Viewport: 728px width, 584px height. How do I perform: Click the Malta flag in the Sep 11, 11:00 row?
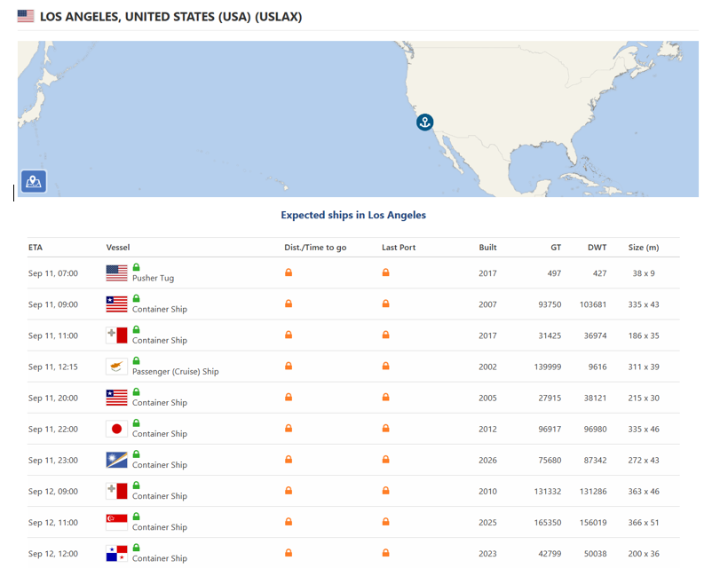[116, 335]
